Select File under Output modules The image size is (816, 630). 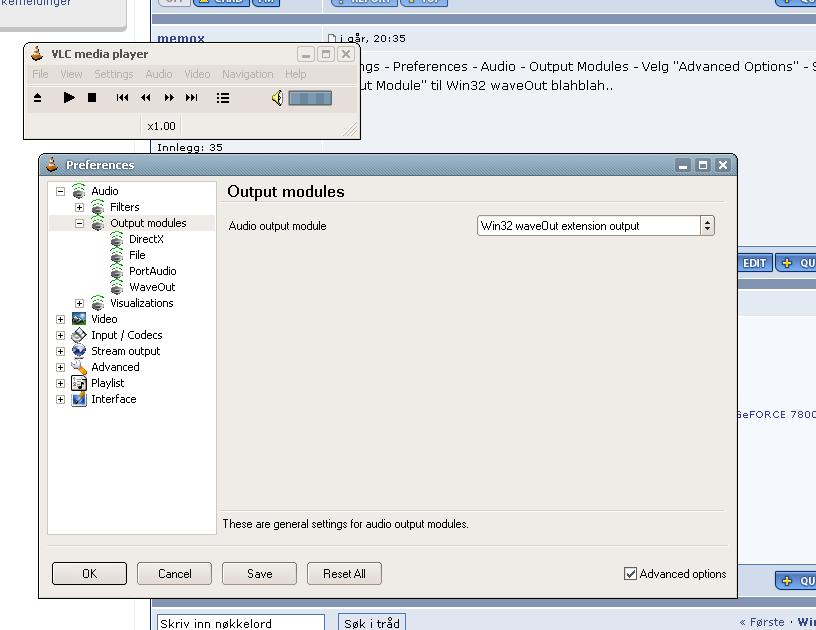click(x=137, y=255)
